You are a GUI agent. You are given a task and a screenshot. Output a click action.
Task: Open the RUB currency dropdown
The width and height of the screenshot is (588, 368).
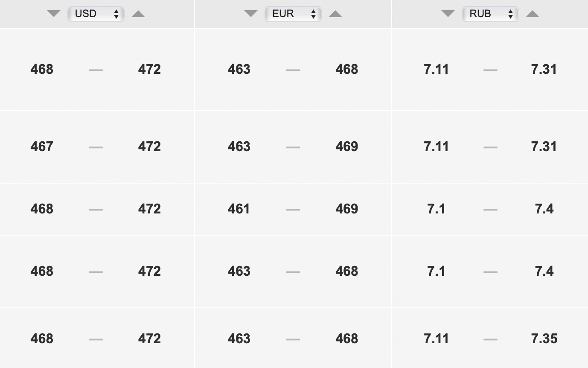click(x=490, y=14)
